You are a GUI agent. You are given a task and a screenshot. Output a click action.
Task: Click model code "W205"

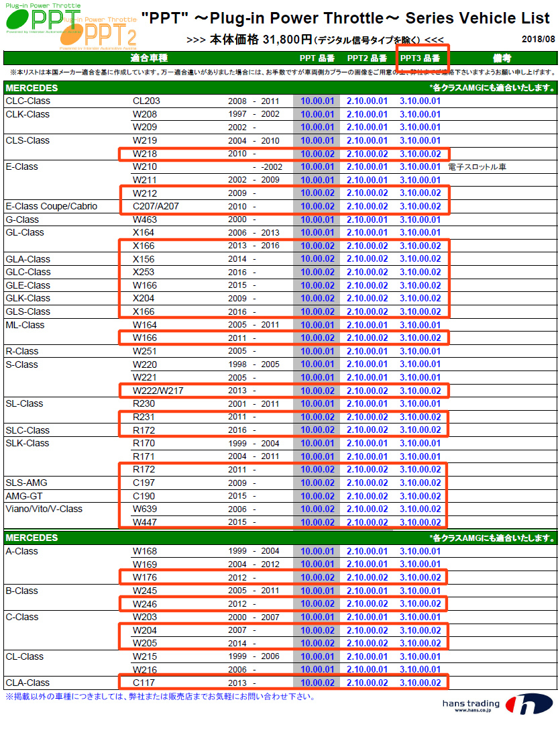click(145, 643)
